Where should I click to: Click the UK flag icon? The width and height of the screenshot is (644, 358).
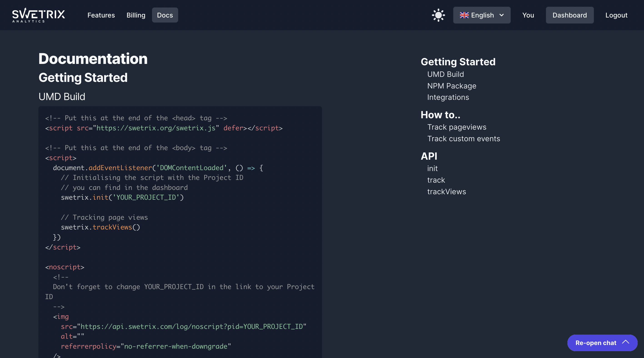coord(464,15)
